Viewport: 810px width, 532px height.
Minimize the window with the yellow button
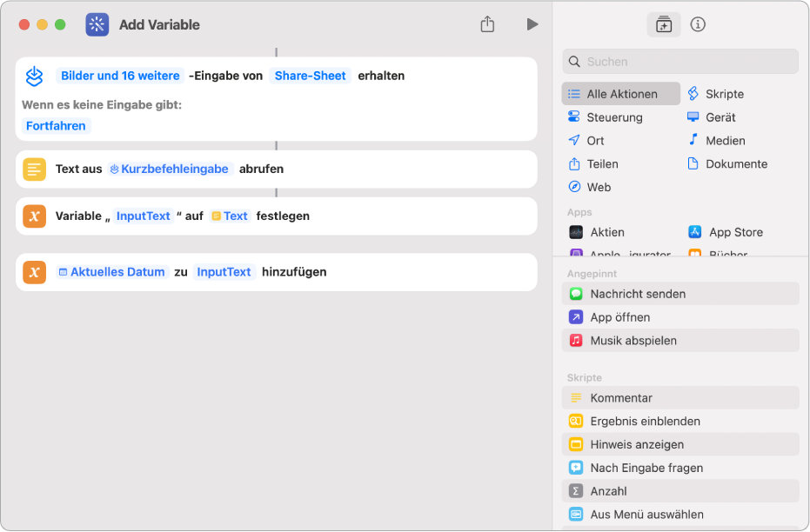pyautogui.click(x=42, y=24)
